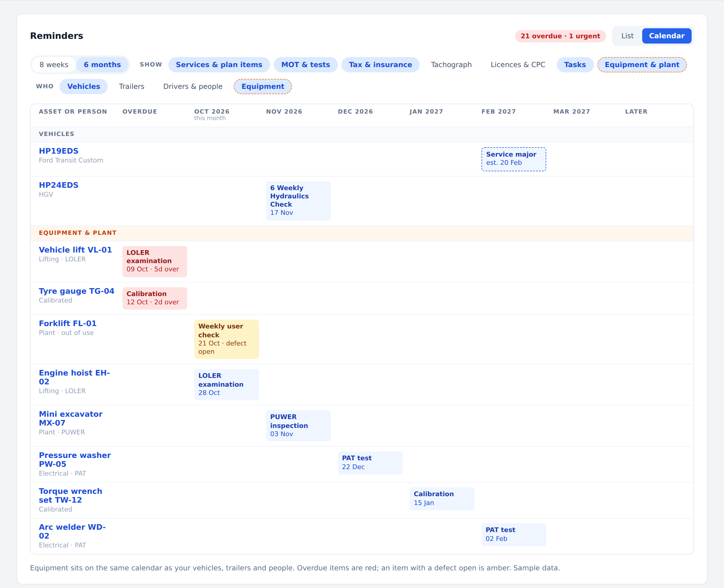Open the 21 overdue badge

tap(560, 36)
